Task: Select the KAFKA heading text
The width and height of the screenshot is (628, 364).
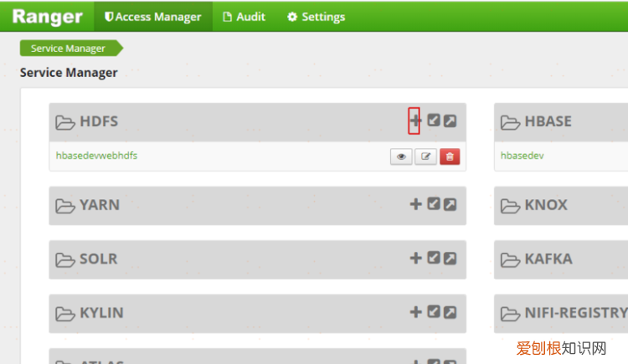Action: (x=548, y=259)
